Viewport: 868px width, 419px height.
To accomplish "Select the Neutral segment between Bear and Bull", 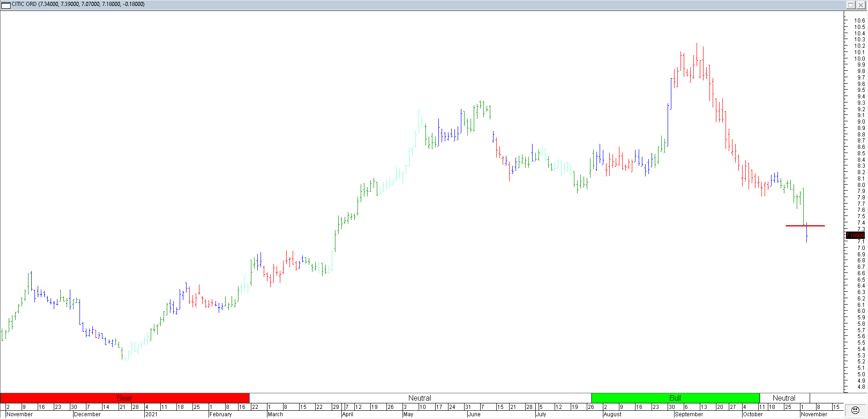I will (x=420, y=398).
